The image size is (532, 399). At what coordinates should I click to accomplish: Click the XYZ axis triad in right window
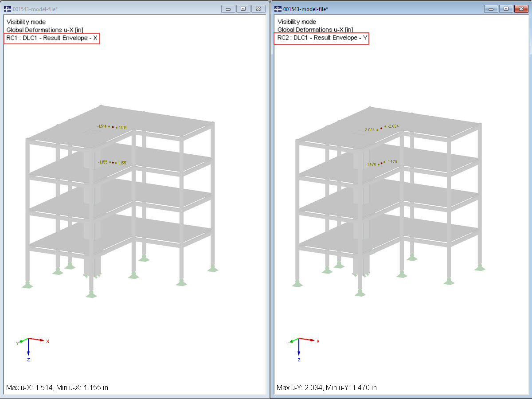pos(303,350)
